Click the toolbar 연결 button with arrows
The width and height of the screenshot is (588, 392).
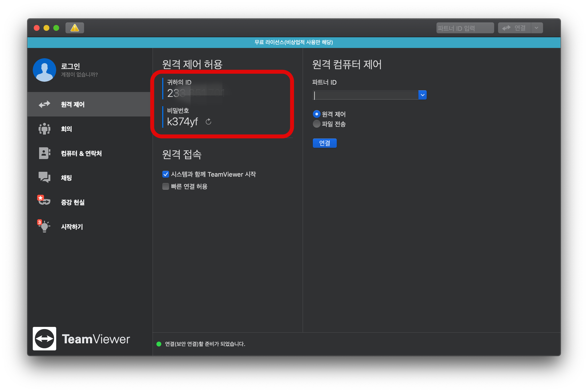tap(514, 28)
